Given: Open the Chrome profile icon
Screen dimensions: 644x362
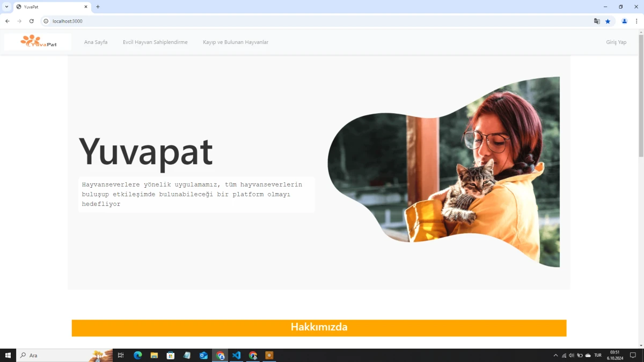Looking at the screenshot, I should tap(624, 21).
